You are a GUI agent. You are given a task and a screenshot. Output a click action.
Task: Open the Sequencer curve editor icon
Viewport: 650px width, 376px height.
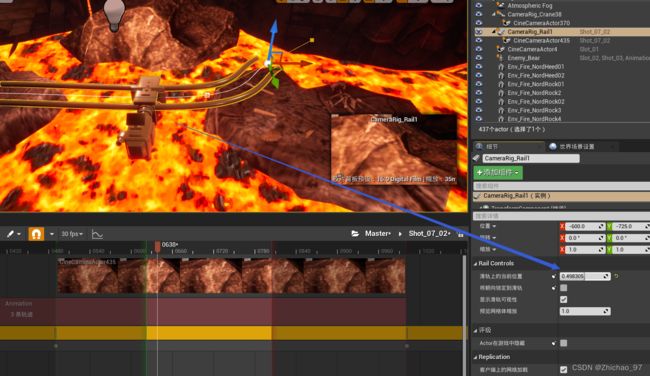point(97,234)
